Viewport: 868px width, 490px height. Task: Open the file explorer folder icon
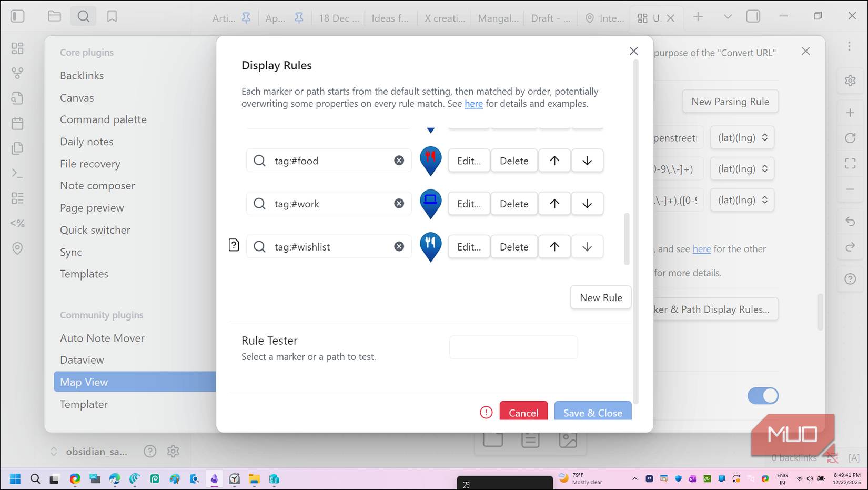click(x=55, y=16)
